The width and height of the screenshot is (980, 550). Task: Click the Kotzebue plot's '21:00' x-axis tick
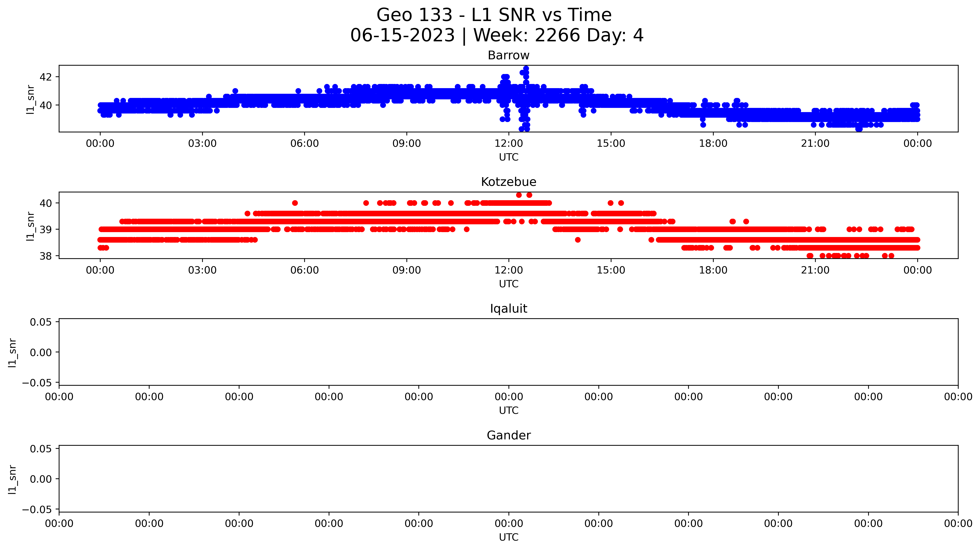(x=815, y=270)
